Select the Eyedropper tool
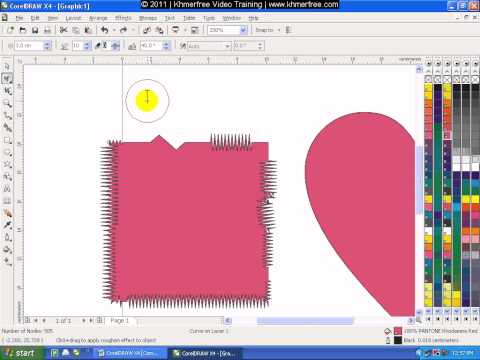The image size is (480, 360). click(7, 225)
